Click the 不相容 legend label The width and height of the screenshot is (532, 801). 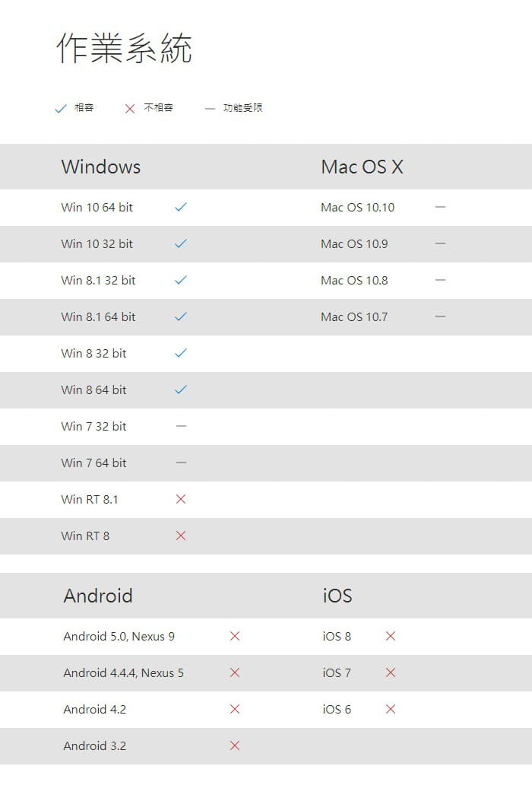tap(158, 108)
